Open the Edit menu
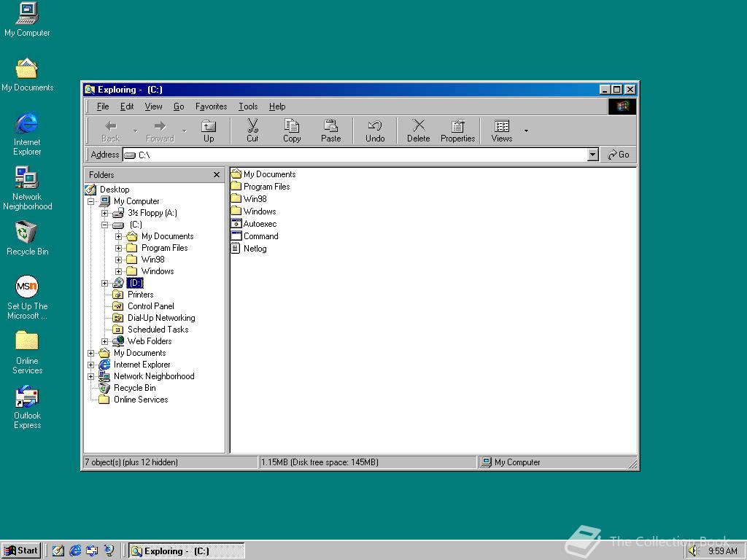The image size is (747, 560). 127,106
